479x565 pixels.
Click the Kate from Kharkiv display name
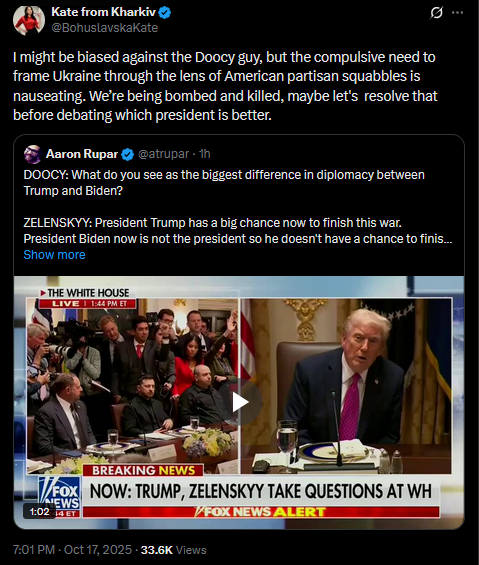point(103,12)
